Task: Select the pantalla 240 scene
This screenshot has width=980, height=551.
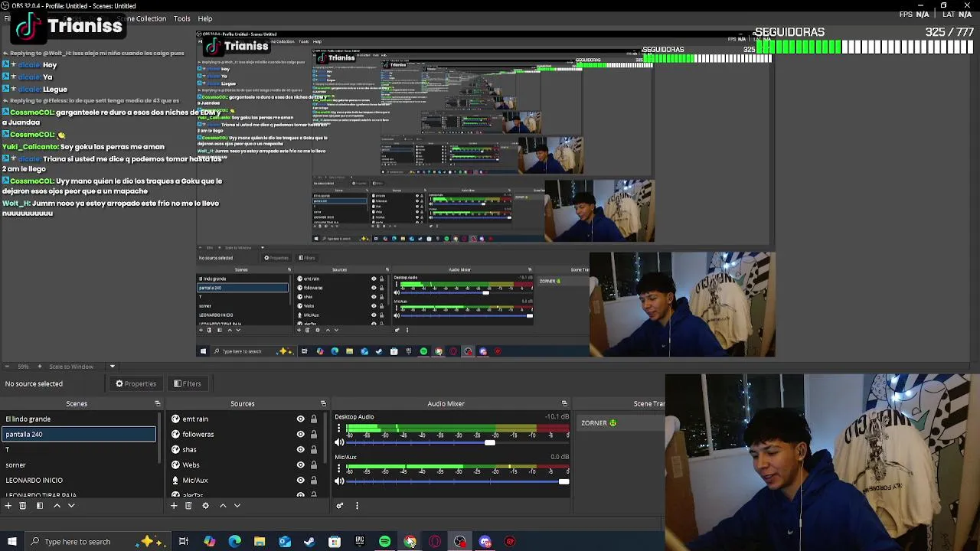Action: (x=78, y=434)
